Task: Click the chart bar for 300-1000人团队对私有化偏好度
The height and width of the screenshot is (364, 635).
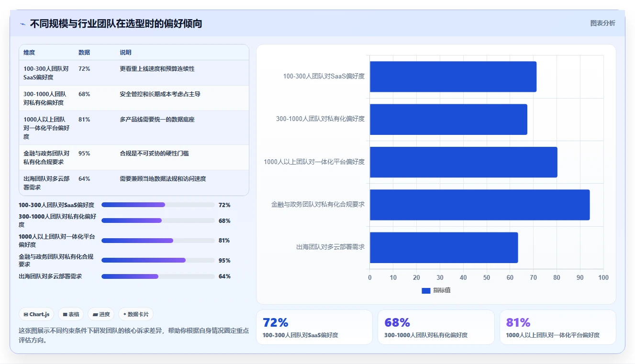Action: coord(448,119)
